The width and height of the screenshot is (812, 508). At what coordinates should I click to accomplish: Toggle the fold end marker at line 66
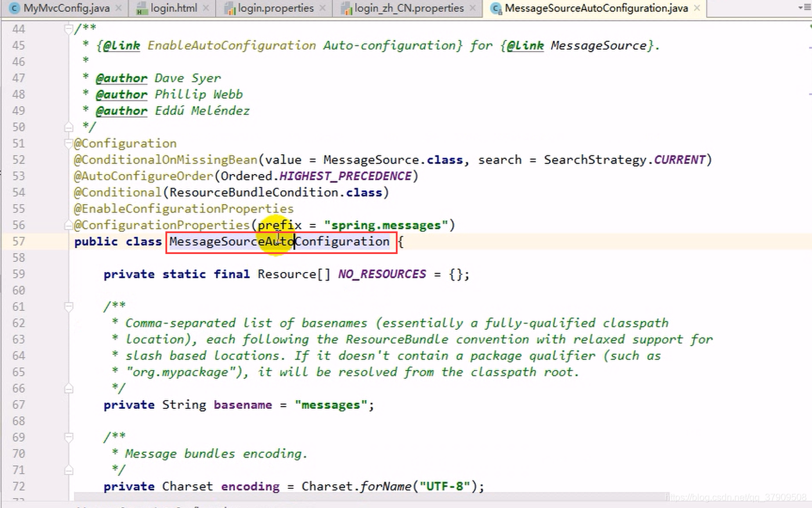[x=68, y=388]
